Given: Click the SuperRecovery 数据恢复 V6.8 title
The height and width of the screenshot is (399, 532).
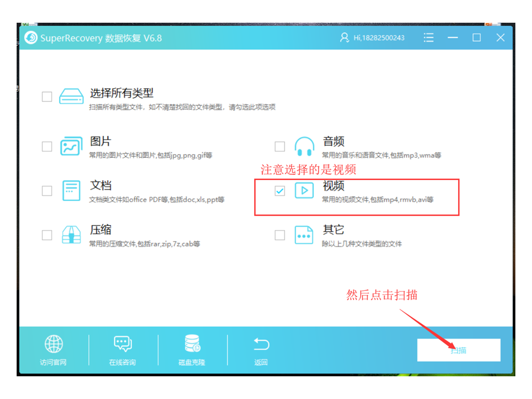Looking at the screenshot, I should [x=101, y=38].
